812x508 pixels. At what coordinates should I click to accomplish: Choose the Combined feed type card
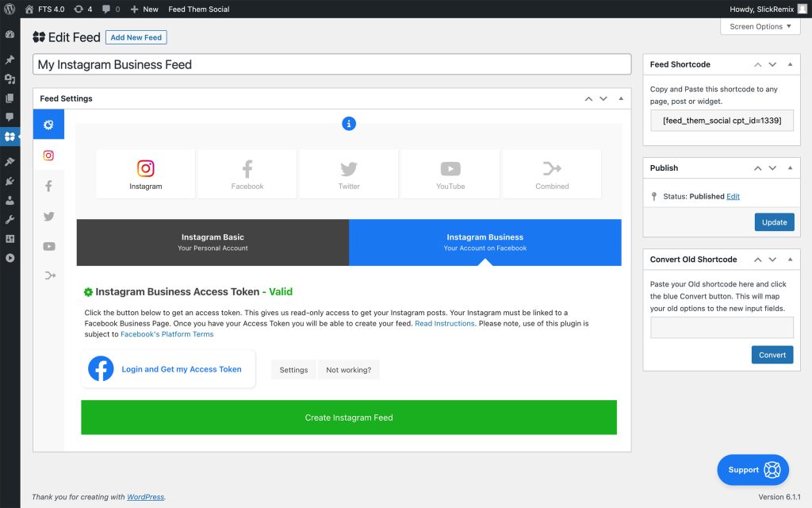click(552, 174)
